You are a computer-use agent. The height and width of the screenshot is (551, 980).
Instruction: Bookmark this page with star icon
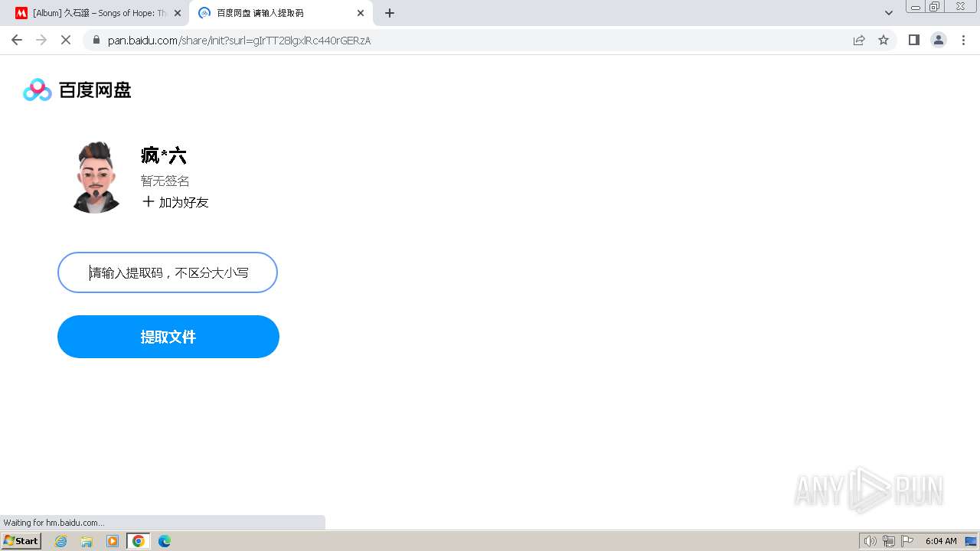[884, 40]
